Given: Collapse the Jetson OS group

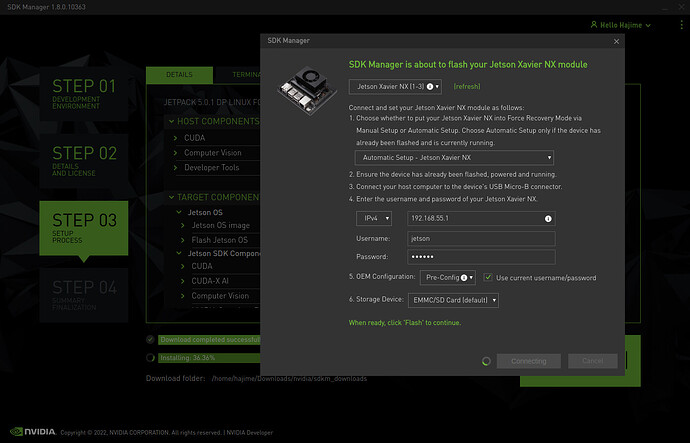Looking at the screenshot, I should pos(179,212).
